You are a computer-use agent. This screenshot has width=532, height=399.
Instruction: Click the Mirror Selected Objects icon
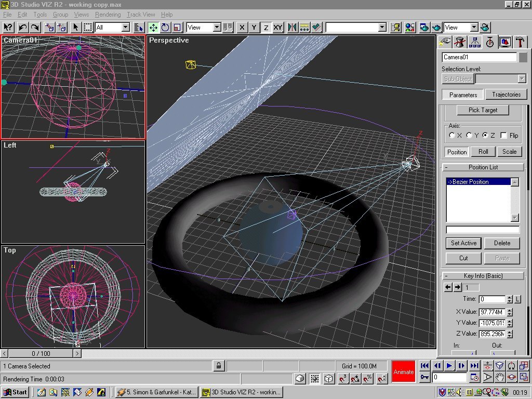tap(292, 27)
